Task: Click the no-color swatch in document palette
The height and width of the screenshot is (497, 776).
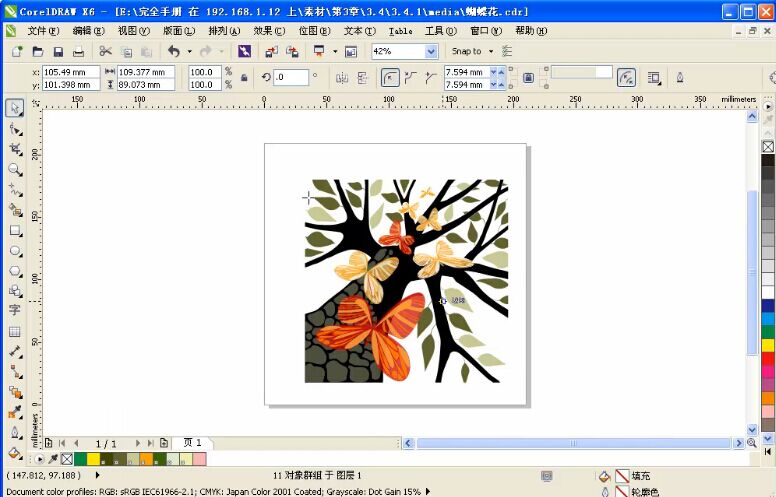Action: tap(67, 459)
